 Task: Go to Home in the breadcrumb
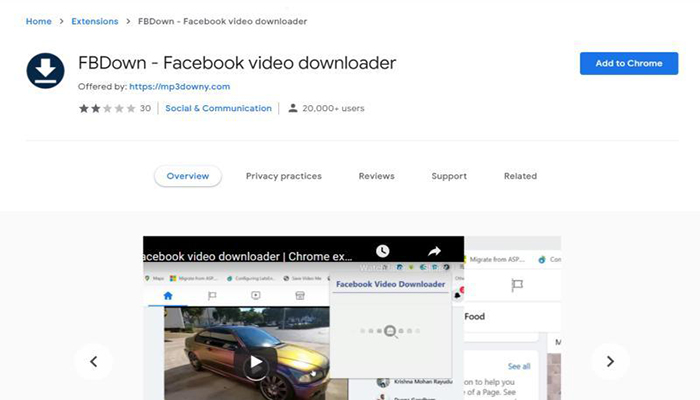[x=38, y=21]
